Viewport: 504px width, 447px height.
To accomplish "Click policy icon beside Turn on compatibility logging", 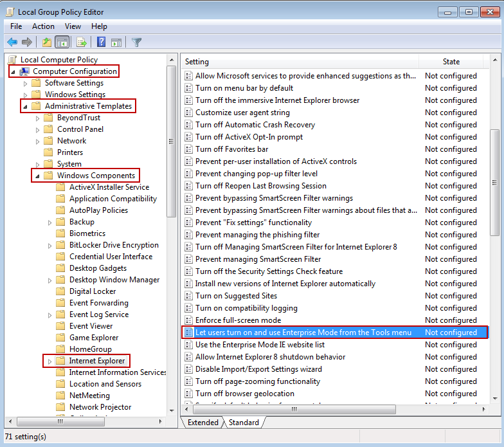I will click(189, 308).
